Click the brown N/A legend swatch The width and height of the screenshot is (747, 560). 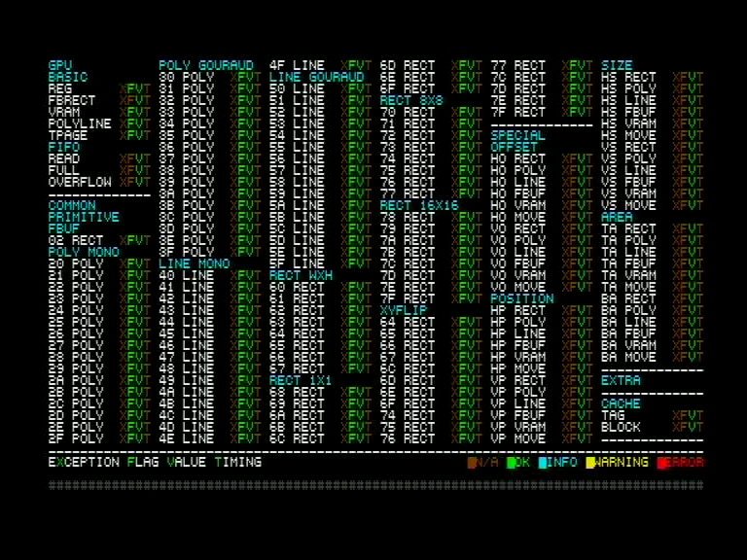472,463
